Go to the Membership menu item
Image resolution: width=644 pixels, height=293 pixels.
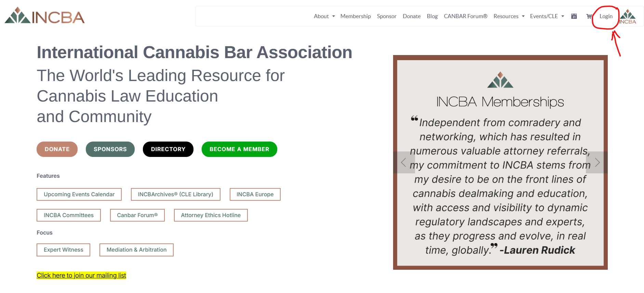(x=355, y=16)
